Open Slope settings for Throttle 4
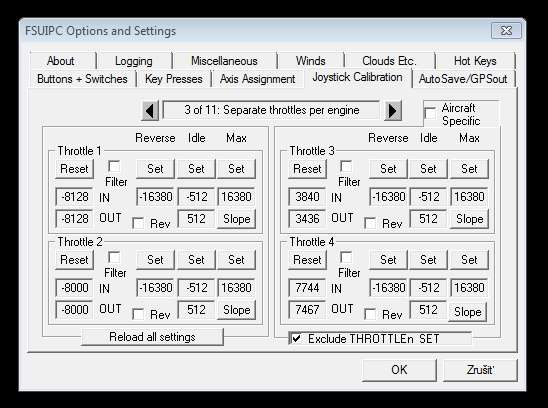 [468, 312]
